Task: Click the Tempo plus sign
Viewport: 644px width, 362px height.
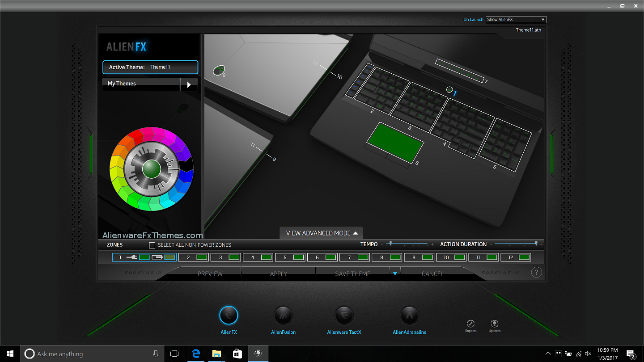Action: pyautogui.click(x=432, y=244)
